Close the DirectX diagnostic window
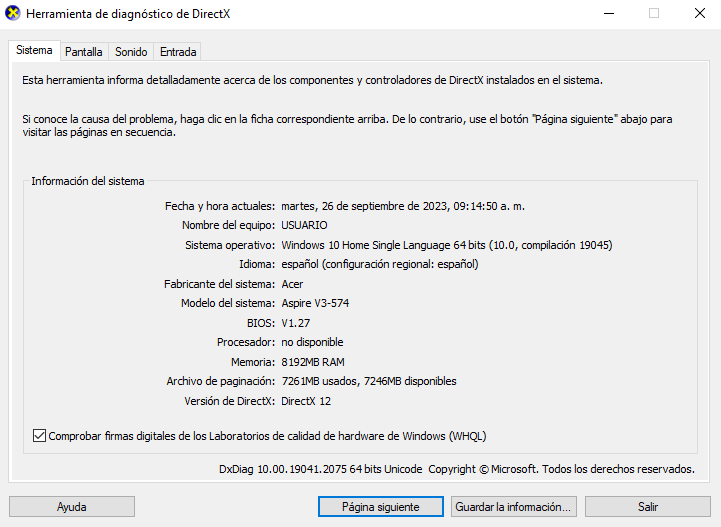Image resolution: width=721 pixels, height=527 pixels. pos(699,13)
